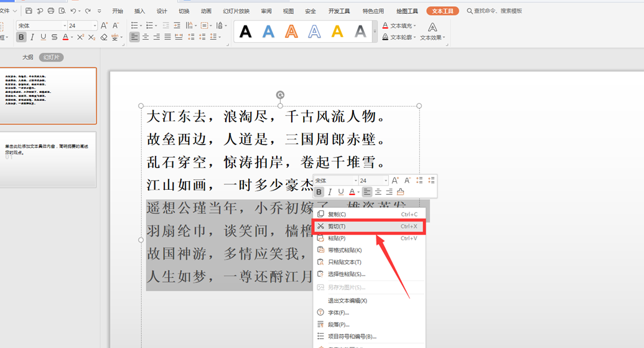The width and height of the screenshot is (644, 348).
Task: Choose 粘贴(P) from the context menu
Action: [x=369, y=238]
